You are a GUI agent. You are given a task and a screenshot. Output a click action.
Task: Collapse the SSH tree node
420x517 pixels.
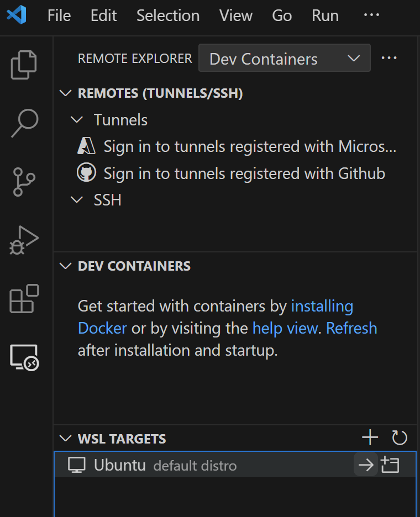77,200
